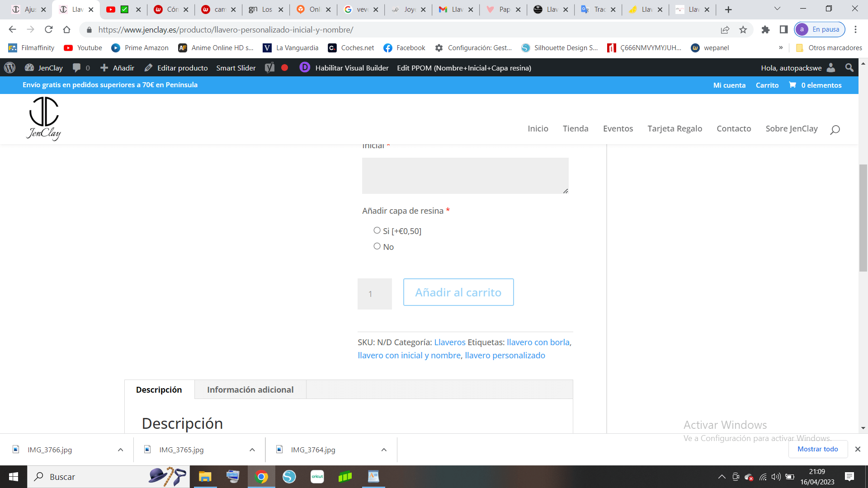Reload the page with the refresh icon

click(48, 30)
